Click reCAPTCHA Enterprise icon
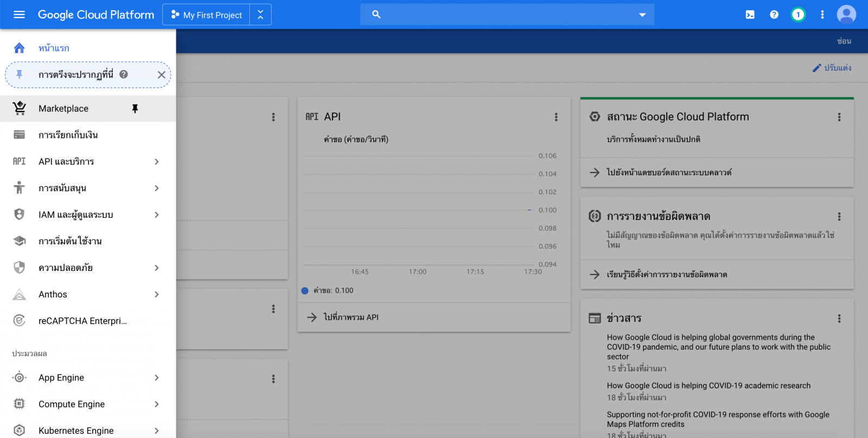Viewport: 868px width, 438px height. click(x=19, y=321)
